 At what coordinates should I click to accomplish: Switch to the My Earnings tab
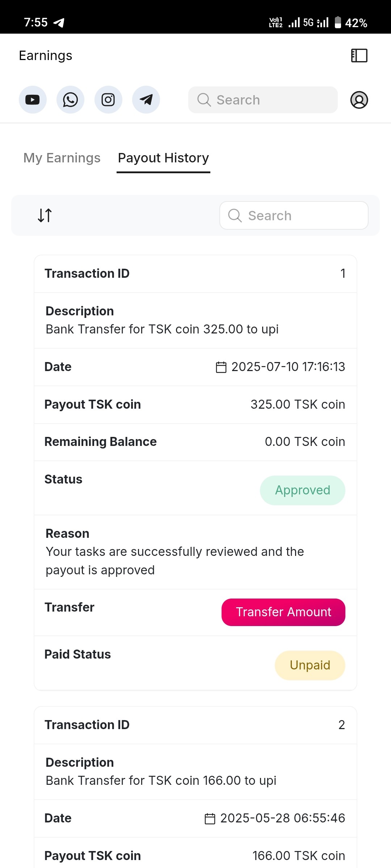click(x=62, y=158)
